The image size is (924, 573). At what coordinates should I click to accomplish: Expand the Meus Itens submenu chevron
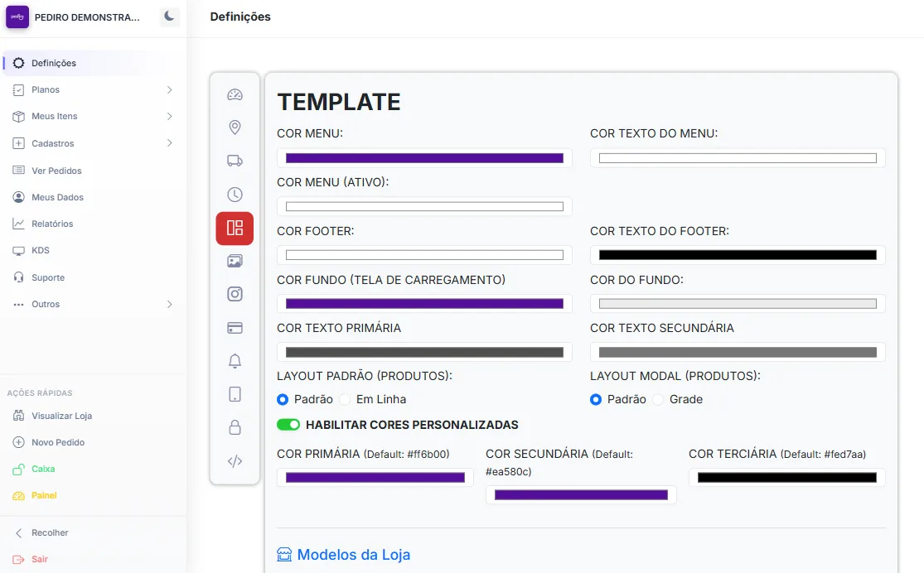click(169, 117)
